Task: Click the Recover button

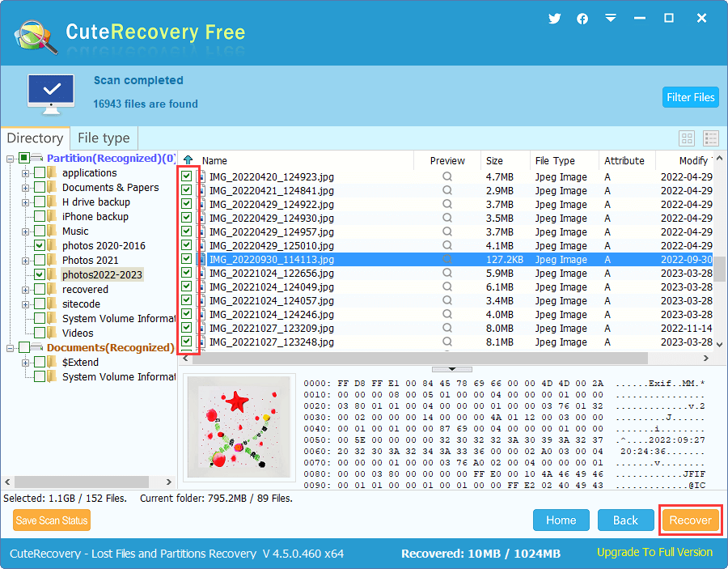Action: 690,520
